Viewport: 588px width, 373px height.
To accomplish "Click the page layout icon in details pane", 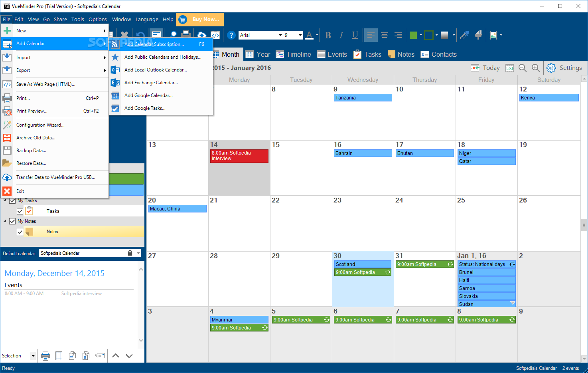I will coord(59,355).
